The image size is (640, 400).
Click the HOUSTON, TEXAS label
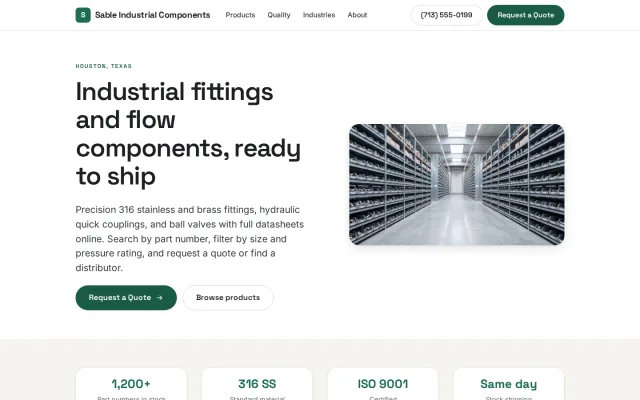pyautogui.click(x=104, y=66)
